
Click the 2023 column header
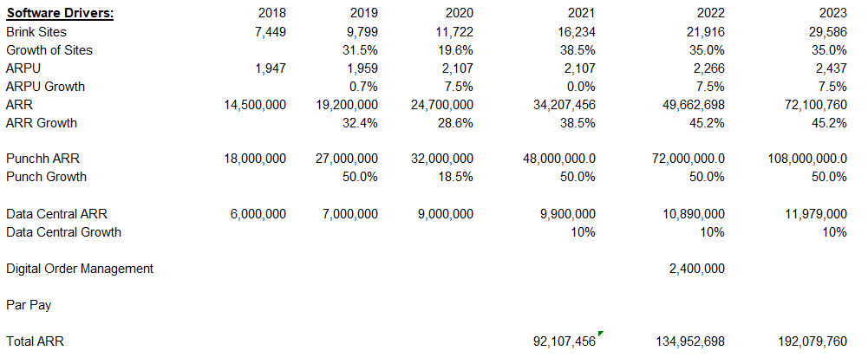coord(832,13)
